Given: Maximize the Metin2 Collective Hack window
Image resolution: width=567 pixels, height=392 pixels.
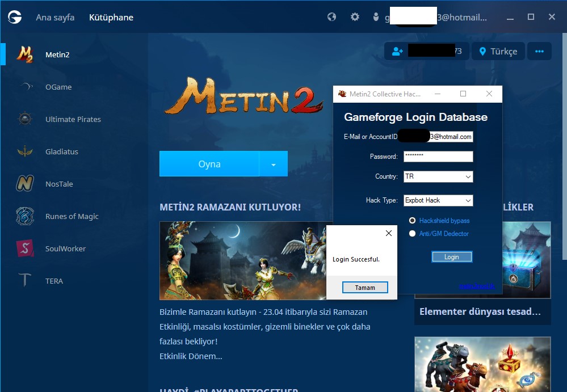Looking at the screenshot, I should [463, 94].
